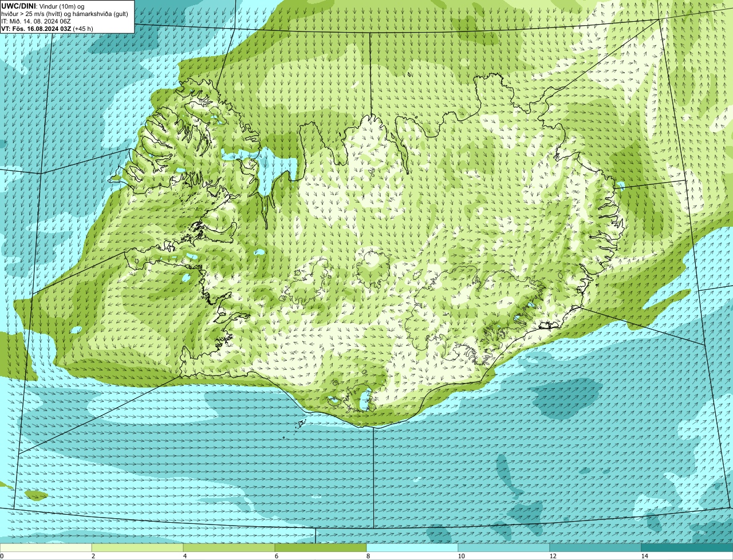Click the "0" colorbar scale label
The height and width of the screenshot is (560, 733).
pos(2,556)
